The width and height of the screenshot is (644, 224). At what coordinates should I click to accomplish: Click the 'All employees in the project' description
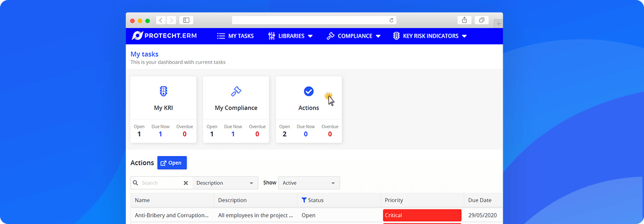256,215
